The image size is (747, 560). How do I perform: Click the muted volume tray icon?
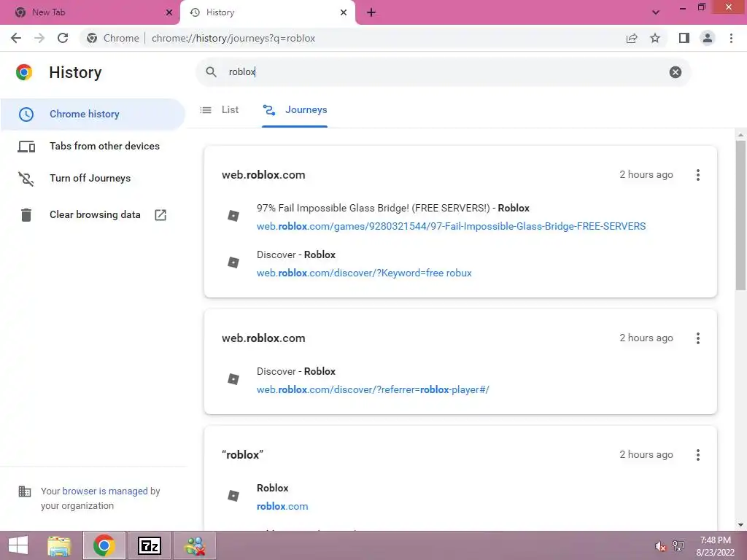point(660,546)
